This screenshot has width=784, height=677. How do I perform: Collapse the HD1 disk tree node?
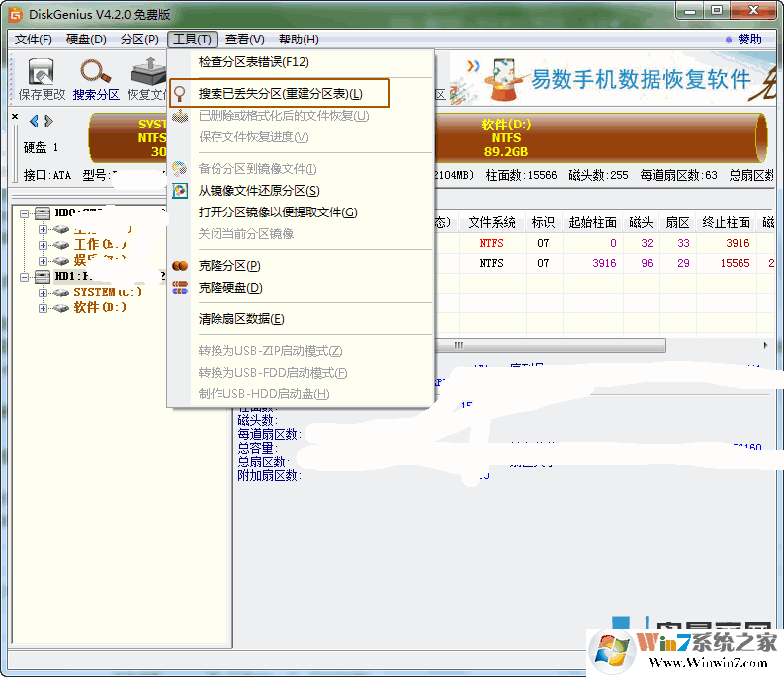[x=26, y=277]
